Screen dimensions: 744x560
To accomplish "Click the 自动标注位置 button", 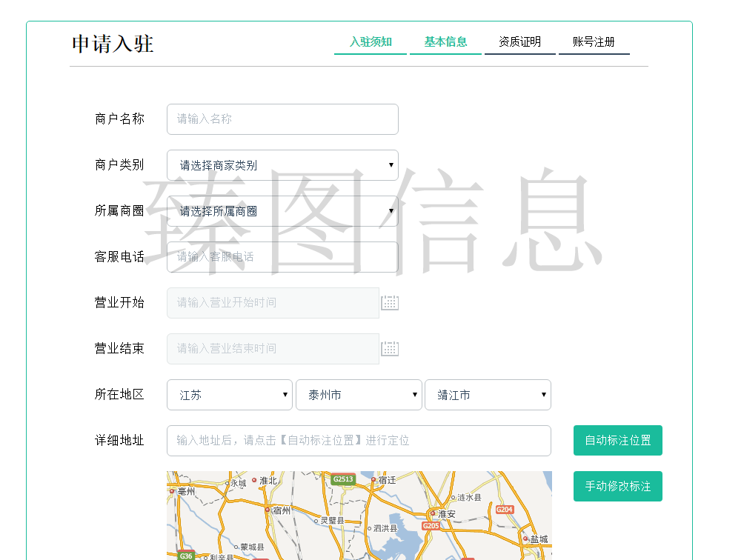I will point(618,441).
